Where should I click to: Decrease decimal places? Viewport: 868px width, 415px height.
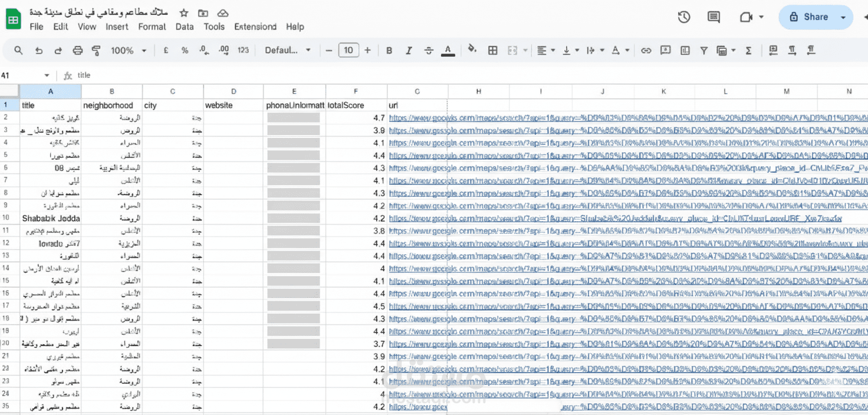[x=204, y=51]
